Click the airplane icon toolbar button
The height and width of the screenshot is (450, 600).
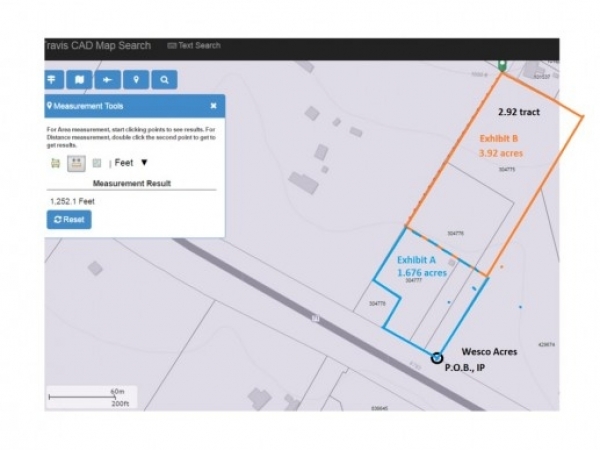(x=108, y=80)
